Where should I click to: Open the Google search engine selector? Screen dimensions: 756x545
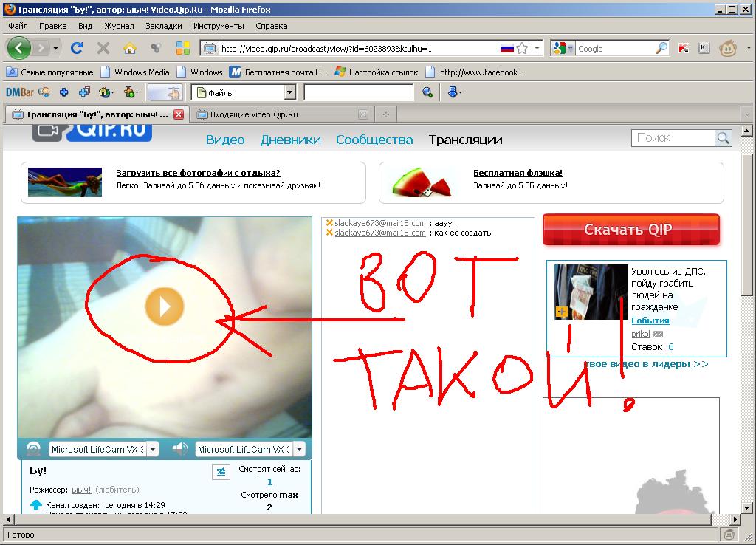point(563,48)
